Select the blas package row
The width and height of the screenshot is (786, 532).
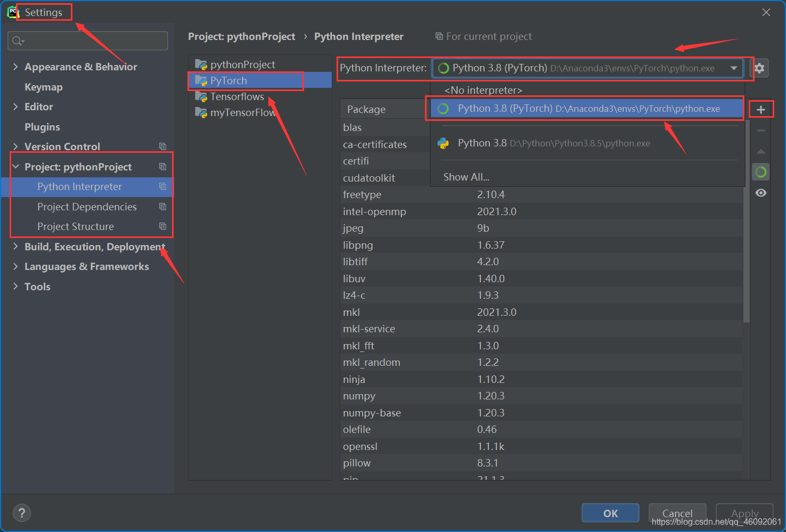click(386, 127)
